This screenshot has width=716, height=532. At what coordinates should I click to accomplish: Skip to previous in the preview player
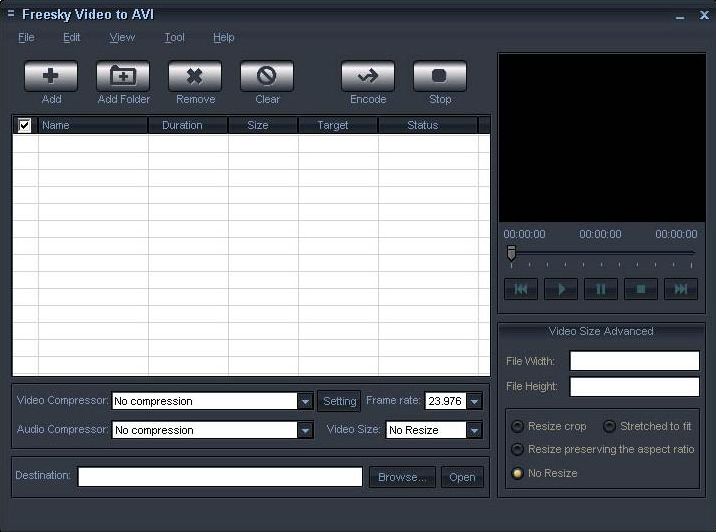(521, 289)
